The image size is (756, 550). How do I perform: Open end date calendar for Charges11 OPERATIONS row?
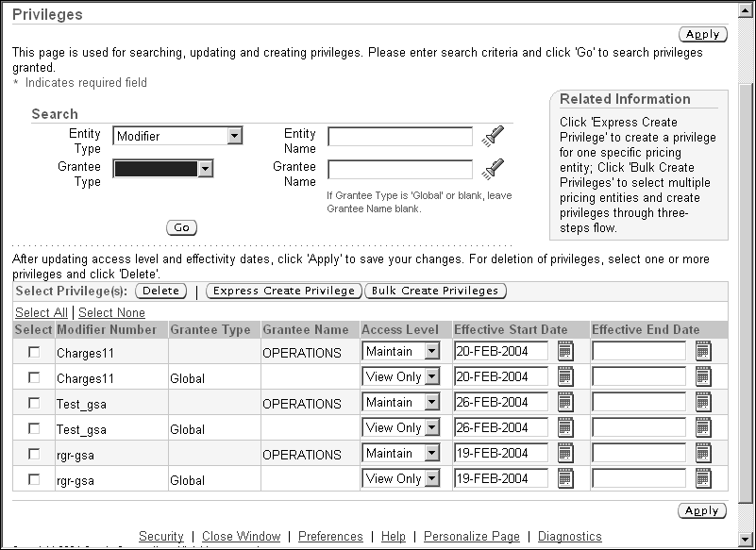coord(703,351)
